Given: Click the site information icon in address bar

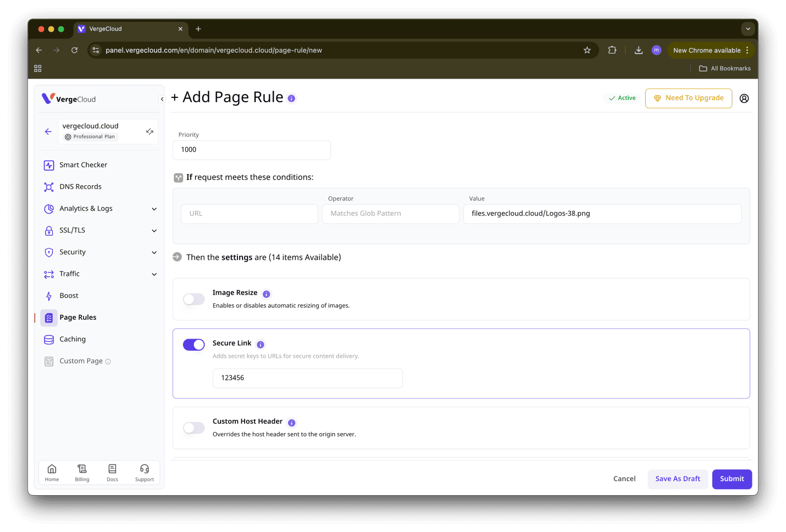Looking at the screenshot, I should click(96, 50).
